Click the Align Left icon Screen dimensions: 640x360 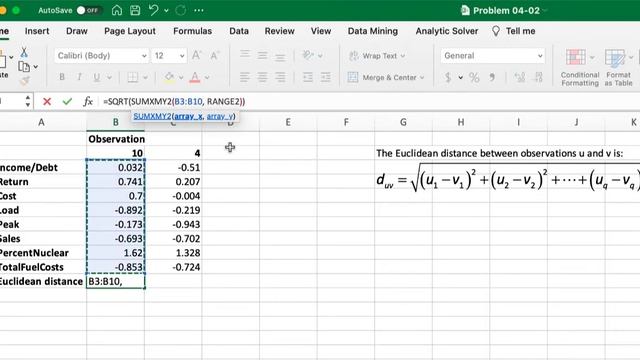point(244,77)
